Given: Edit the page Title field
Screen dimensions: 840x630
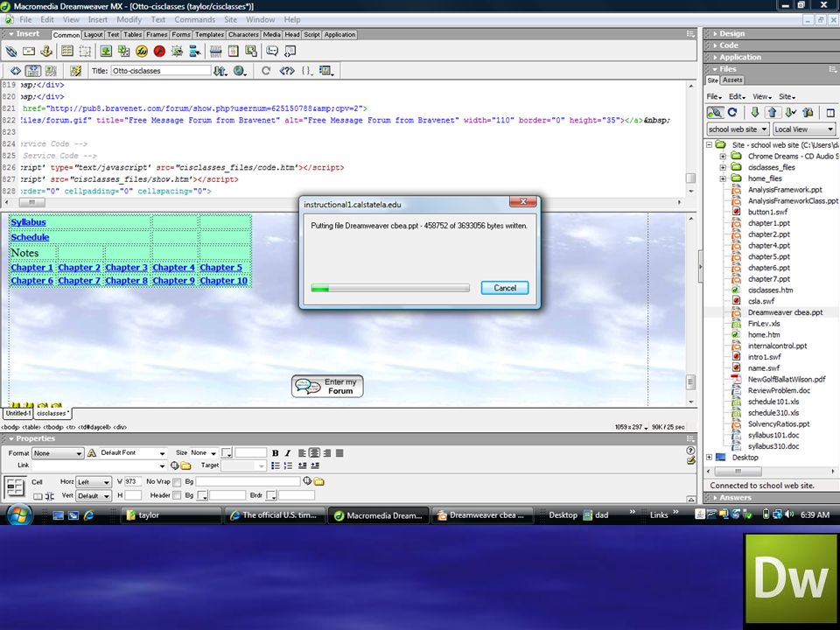Looking at the screenshot, I should [161, 71].
